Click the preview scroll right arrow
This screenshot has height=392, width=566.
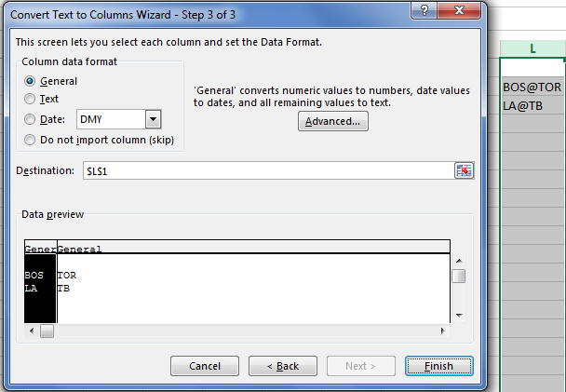click(x=442, y=331)
